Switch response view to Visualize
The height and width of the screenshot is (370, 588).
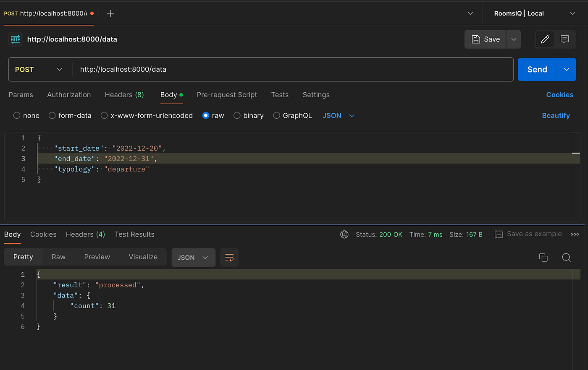(x=143, y=257)
